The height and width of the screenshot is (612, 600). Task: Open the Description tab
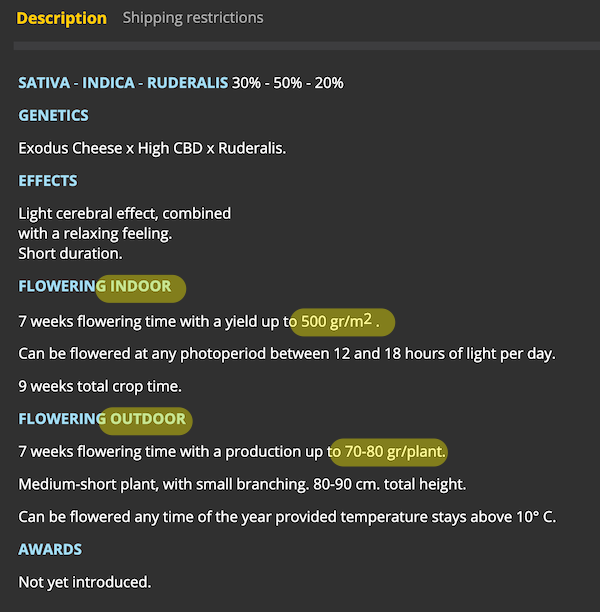coord(61,18)
